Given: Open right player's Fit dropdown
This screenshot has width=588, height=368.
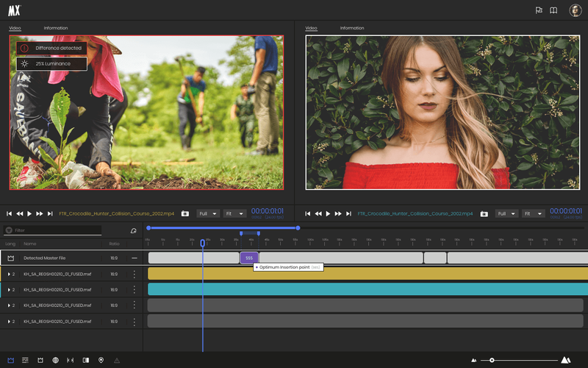Looking at the screenshot, I should pos(534,213).
